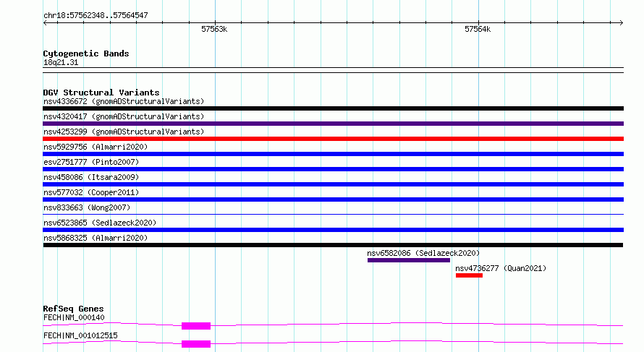Click the 57563k ruler label

click(214, 29)
